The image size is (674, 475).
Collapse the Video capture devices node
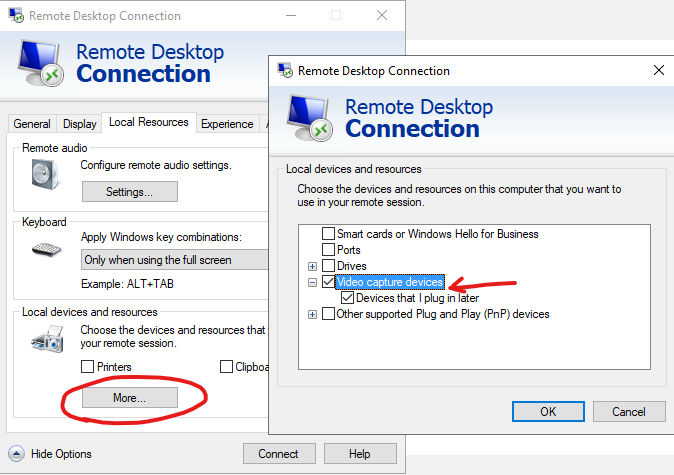pos(312,282)
